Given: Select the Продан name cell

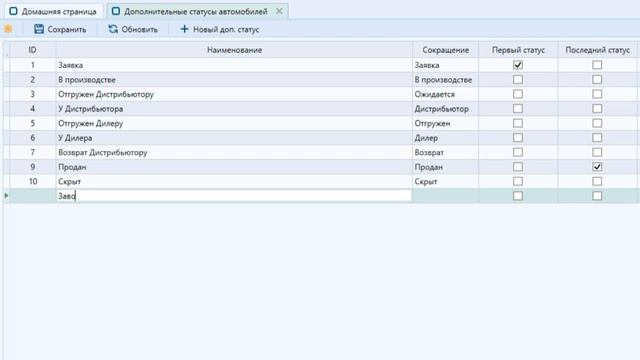Looking at the screenshot, I should coord(234,167).
